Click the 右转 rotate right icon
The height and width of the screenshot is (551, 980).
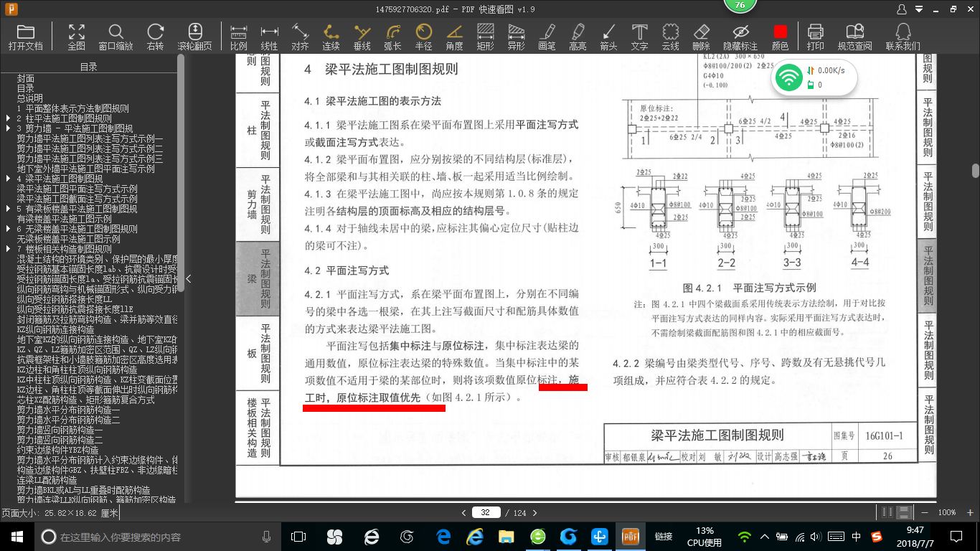(155, 37)
